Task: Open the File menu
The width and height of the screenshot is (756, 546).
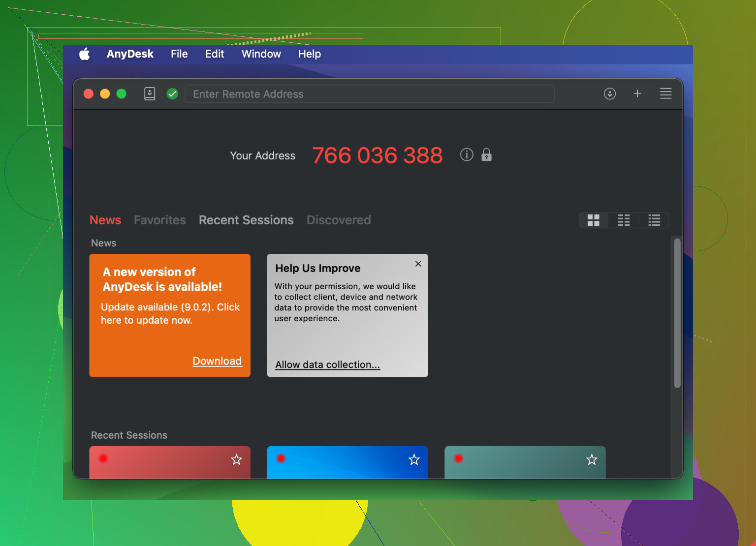Action: (179, 54)
